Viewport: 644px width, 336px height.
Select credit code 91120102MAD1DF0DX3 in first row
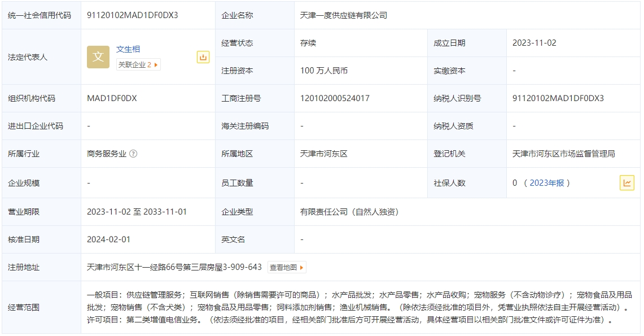click(x=132, y=15)
